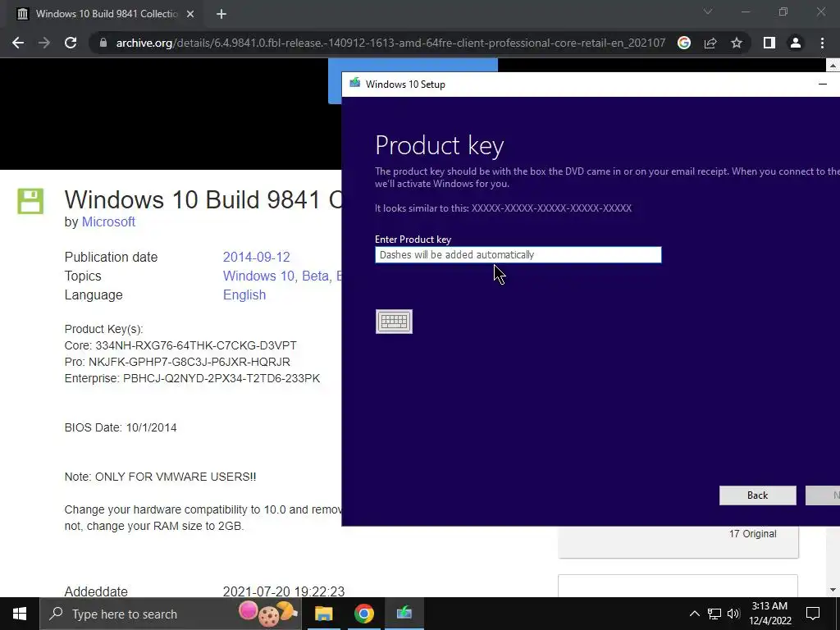Viewport: 840px width, 630px height.
Task: Close the Windows 10 Build 9841 tab
Action: point(190,14)
